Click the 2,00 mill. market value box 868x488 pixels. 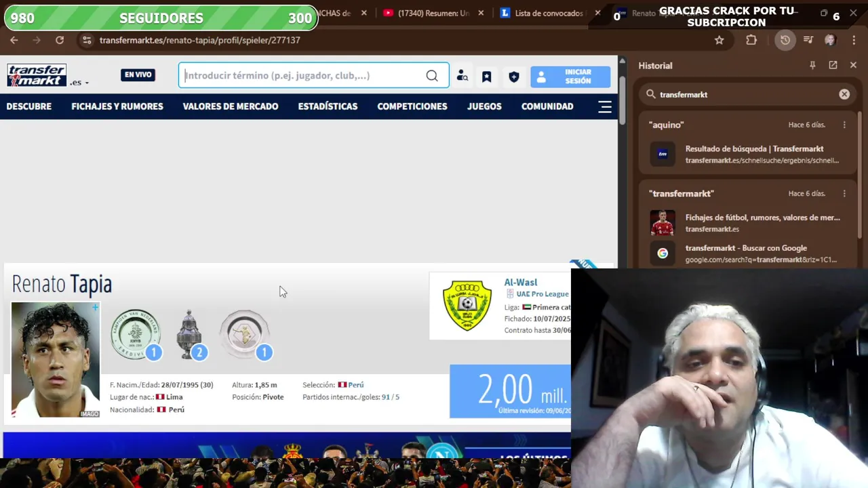[510, 391]
